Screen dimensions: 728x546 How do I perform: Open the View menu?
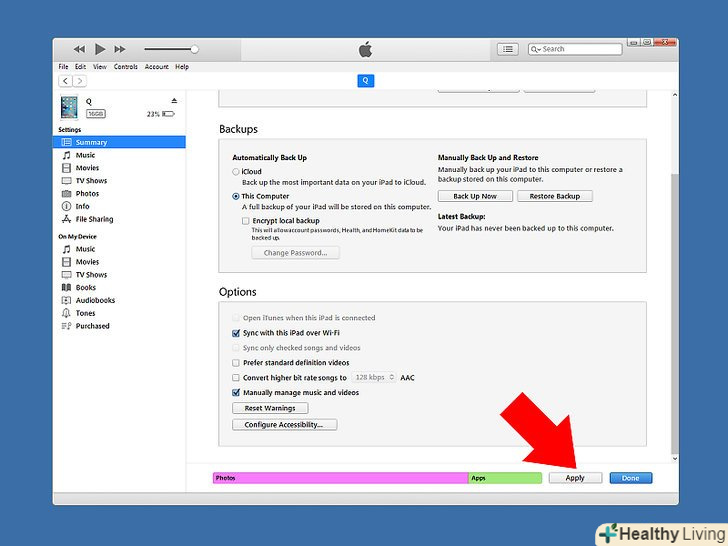point(100,67)
